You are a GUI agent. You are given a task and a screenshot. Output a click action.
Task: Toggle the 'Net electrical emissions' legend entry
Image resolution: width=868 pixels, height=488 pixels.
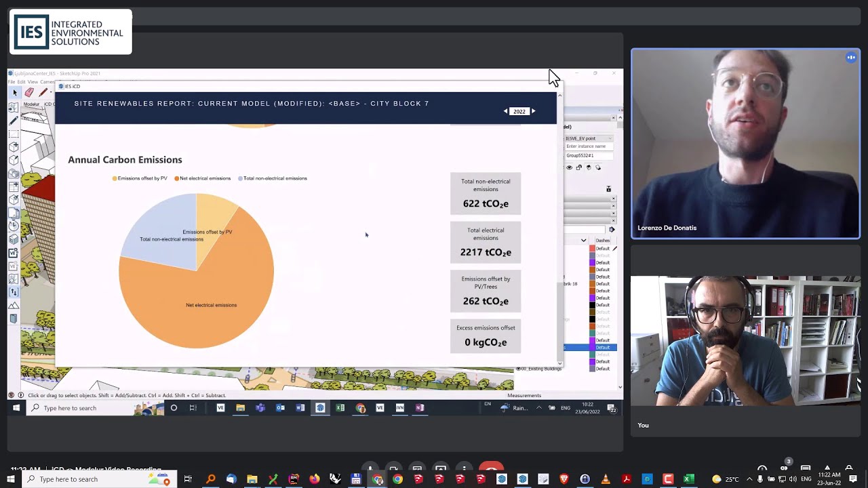(202, 178)
